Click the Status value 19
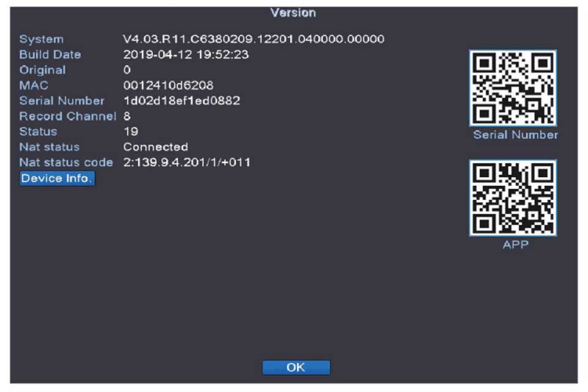The image size is (588, 392). tap(130, 132)
